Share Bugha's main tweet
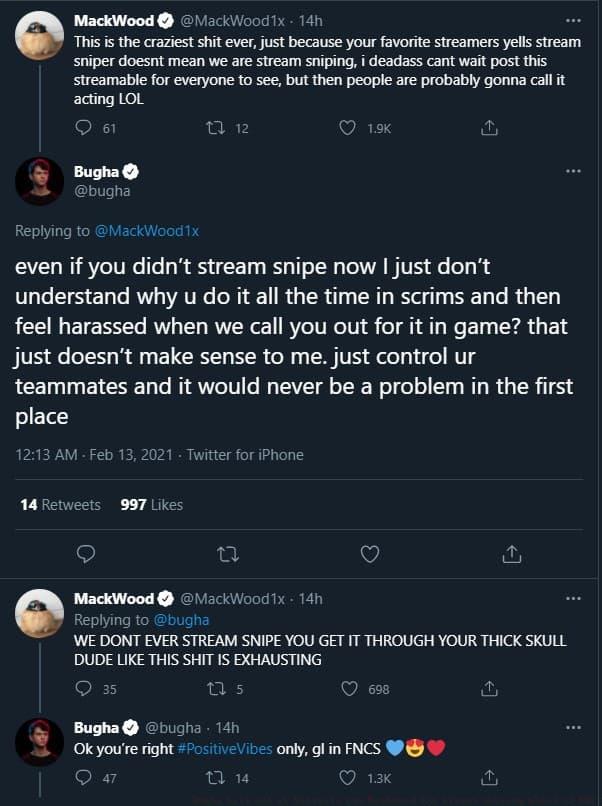The width and height of the screenshot is (602, 806). click(511, 553)
